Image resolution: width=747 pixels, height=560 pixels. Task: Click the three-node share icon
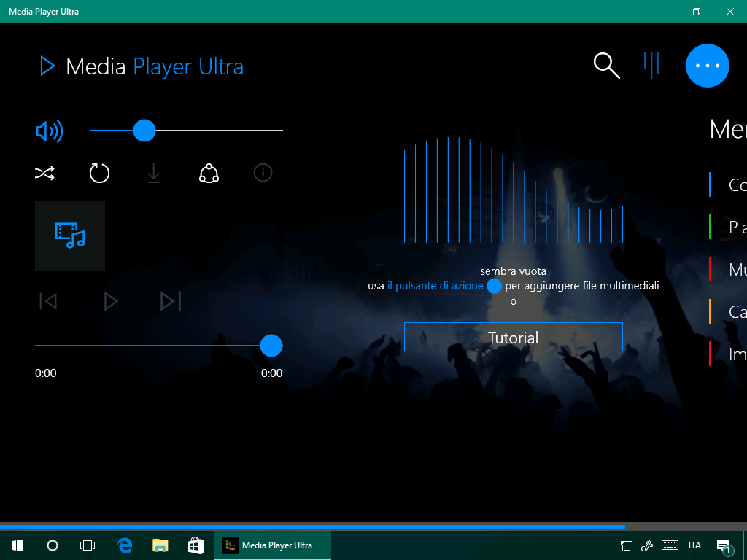click(x=209, y=173)
